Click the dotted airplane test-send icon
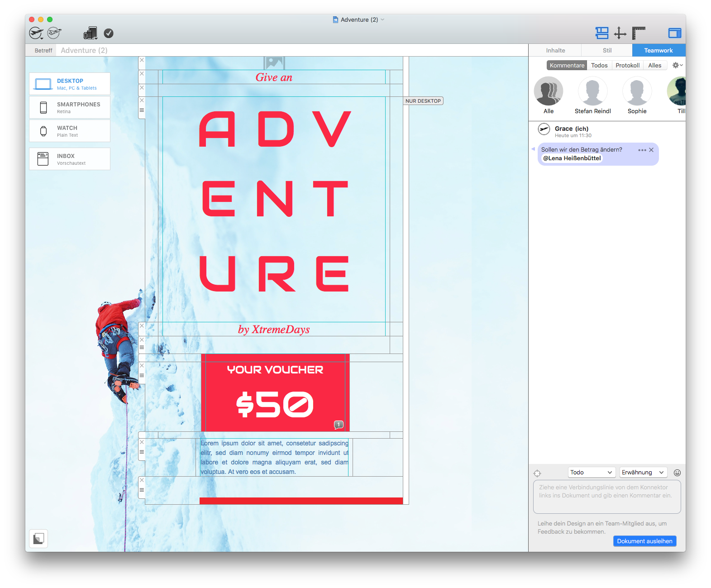 (x=54, y=33)
